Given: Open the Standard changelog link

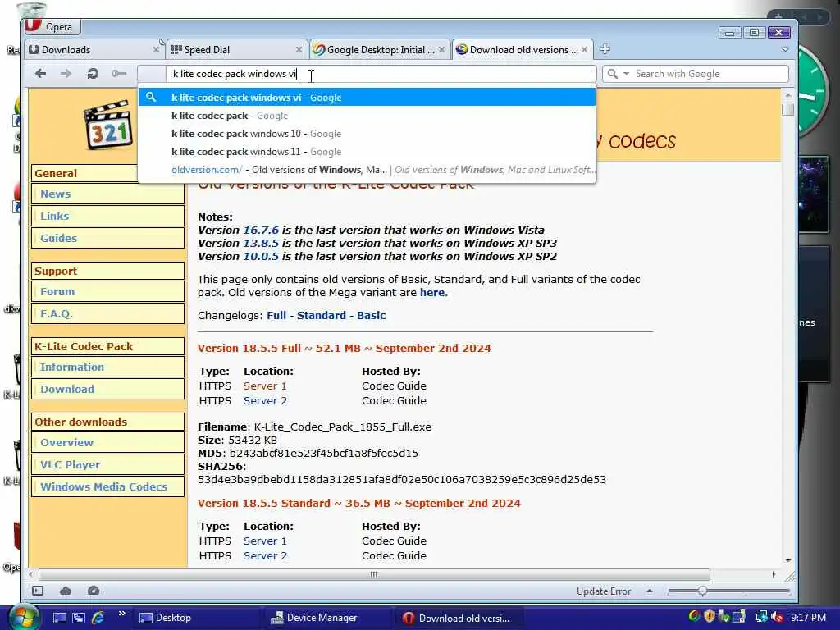Looking at the screenshot, I should click(322, 316).
